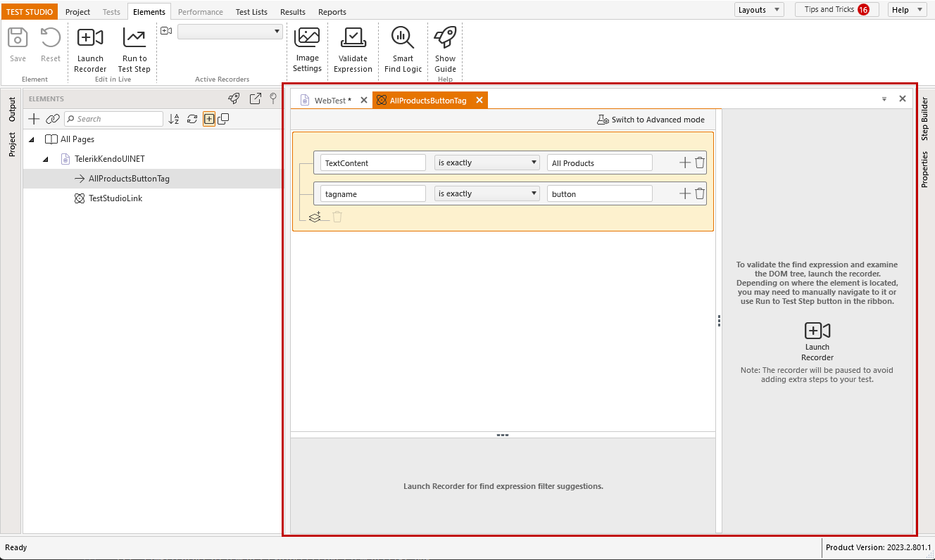
Task: Click the pop-out icon in Elements panel header
Action: pyautogui.click(x=256, y=98)
